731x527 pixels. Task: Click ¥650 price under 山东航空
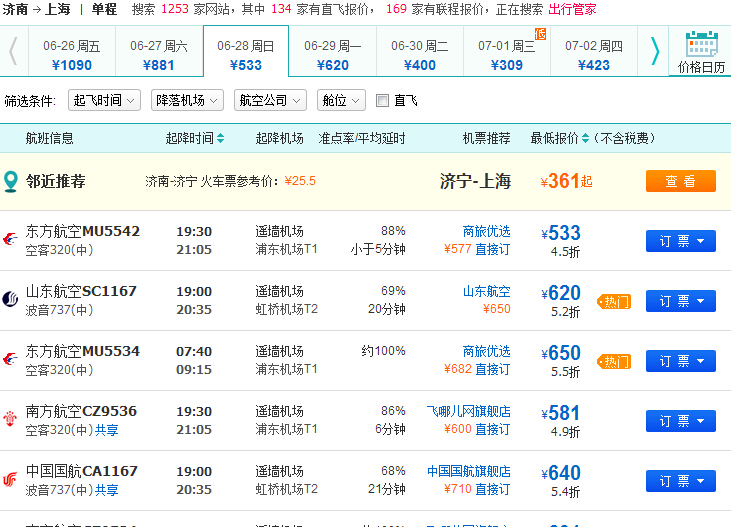pos(497,309)
